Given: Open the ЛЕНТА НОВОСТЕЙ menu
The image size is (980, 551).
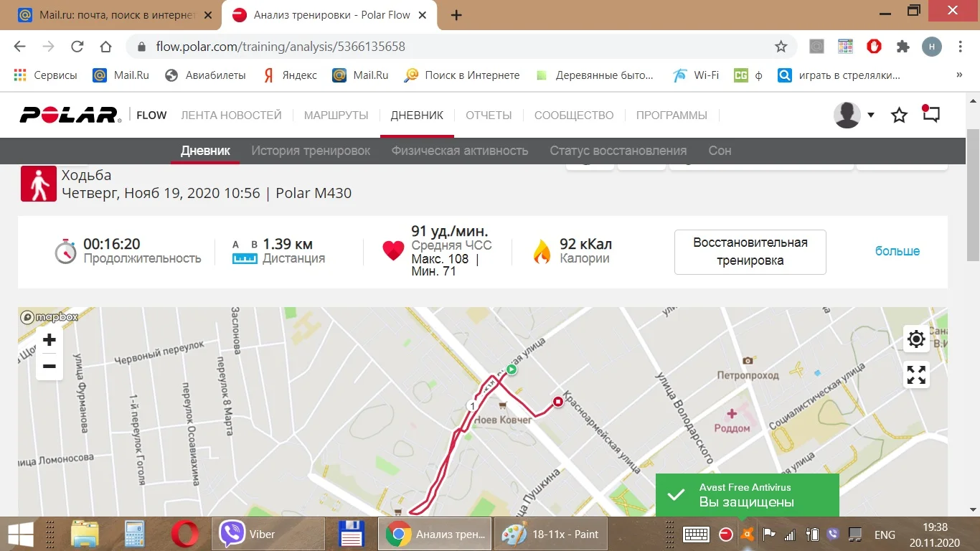Looking at the screenshot, I should point(231,115).
